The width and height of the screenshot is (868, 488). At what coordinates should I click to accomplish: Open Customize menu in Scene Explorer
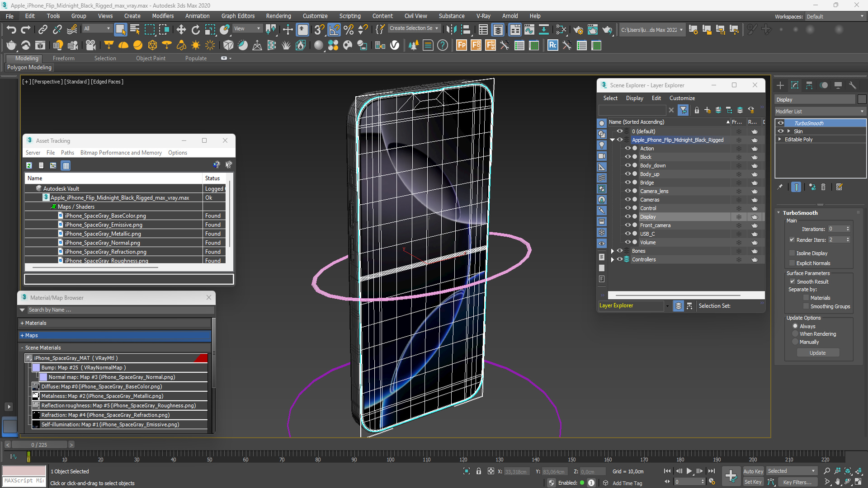[682, 98]
